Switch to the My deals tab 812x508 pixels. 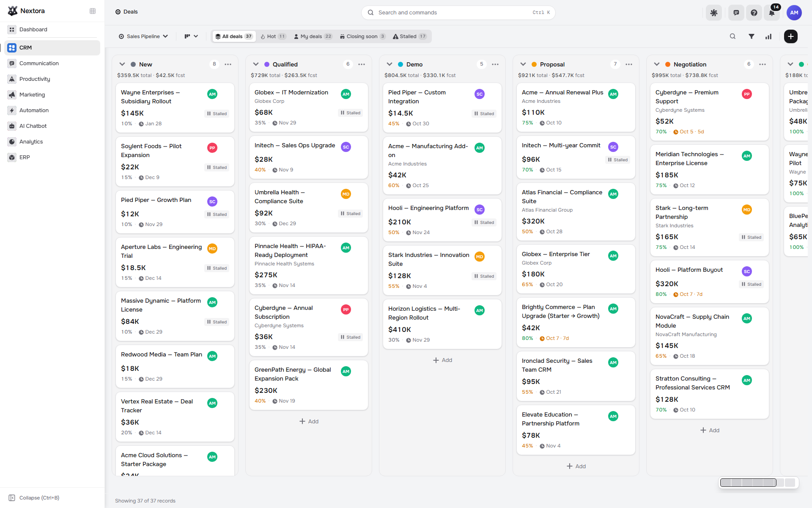313,36
